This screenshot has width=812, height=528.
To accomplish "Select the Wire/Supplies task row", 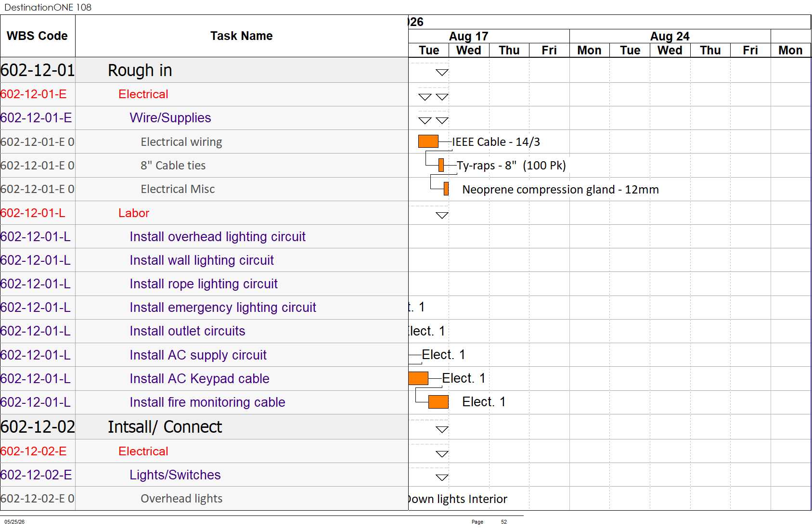I will [x=204, y=118].
